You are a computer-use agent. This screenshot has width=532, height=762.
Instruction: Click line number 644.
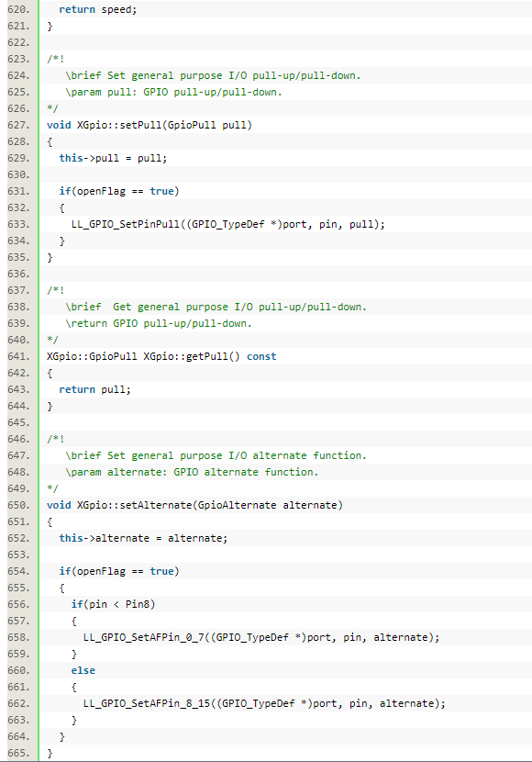[18, 406]
